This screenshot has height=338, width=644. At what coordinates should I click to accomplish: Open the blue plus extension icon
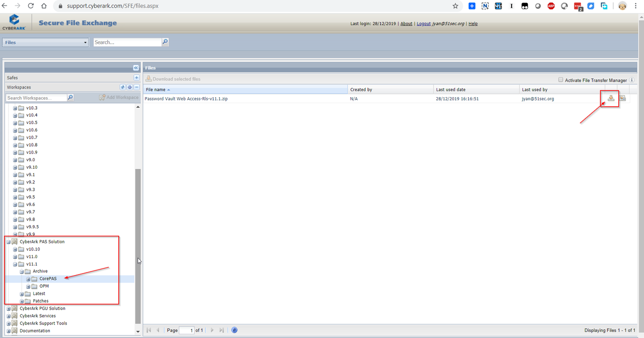472,6
